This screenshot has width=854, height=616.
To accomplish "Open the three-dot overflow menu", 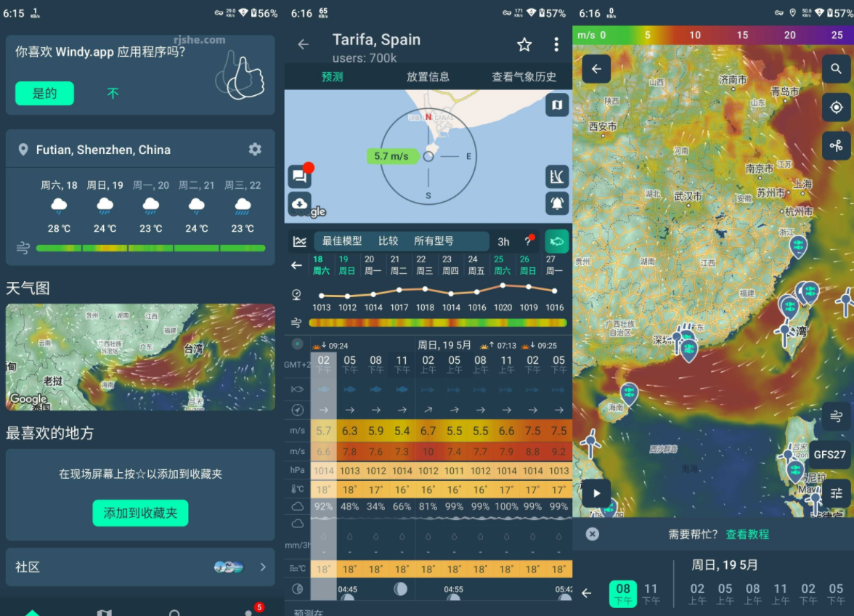I will click(x=556, y=44).
